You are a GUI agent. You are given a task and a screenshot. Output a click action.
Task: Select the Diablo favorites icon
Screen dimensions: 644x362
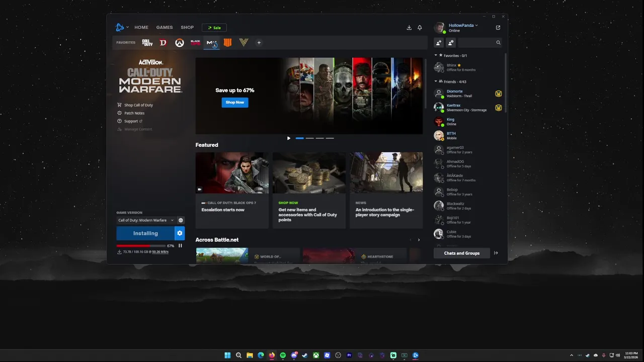[163, 43]
